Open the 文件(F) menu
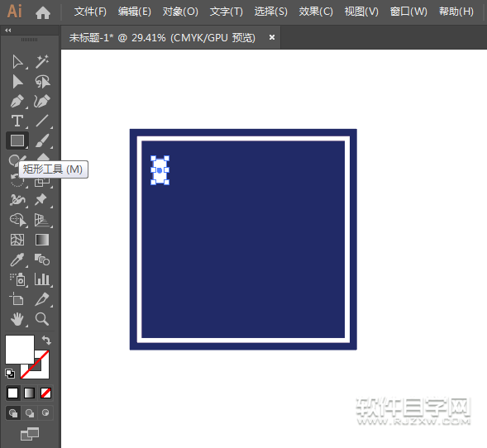The image size is (487, 448). 90,12
